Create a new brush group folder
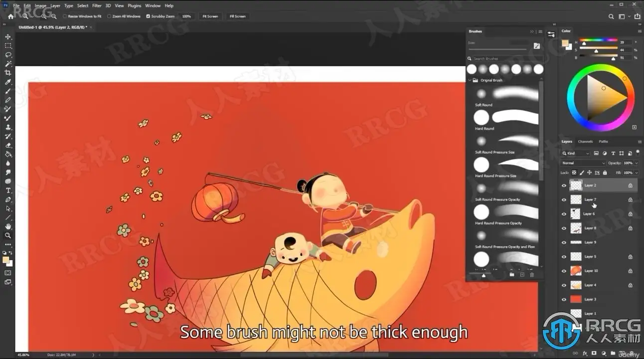This screenshot has height=359, width=644. (x=512, y=275)
